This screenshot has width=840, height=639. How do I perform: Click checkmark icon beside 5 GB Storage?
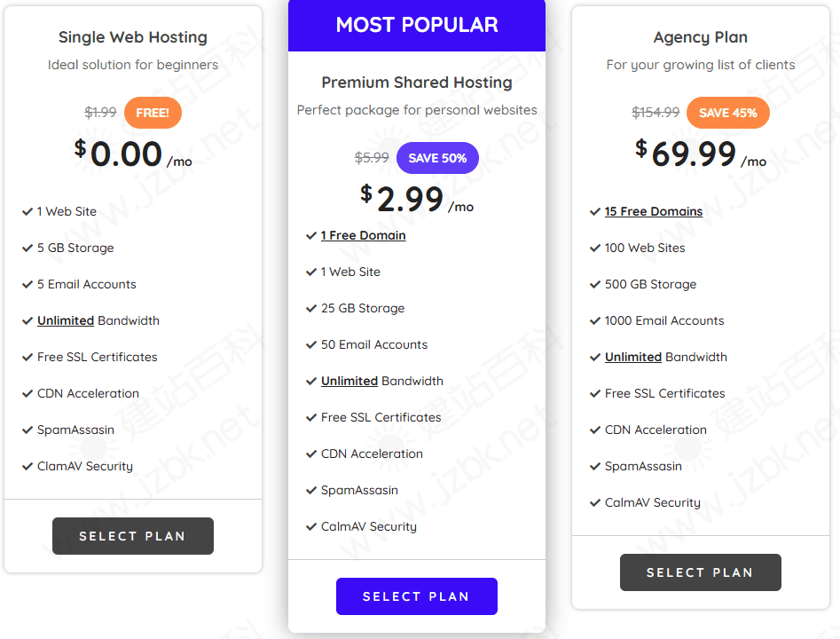pyautogui.click(x=27, y=248)
